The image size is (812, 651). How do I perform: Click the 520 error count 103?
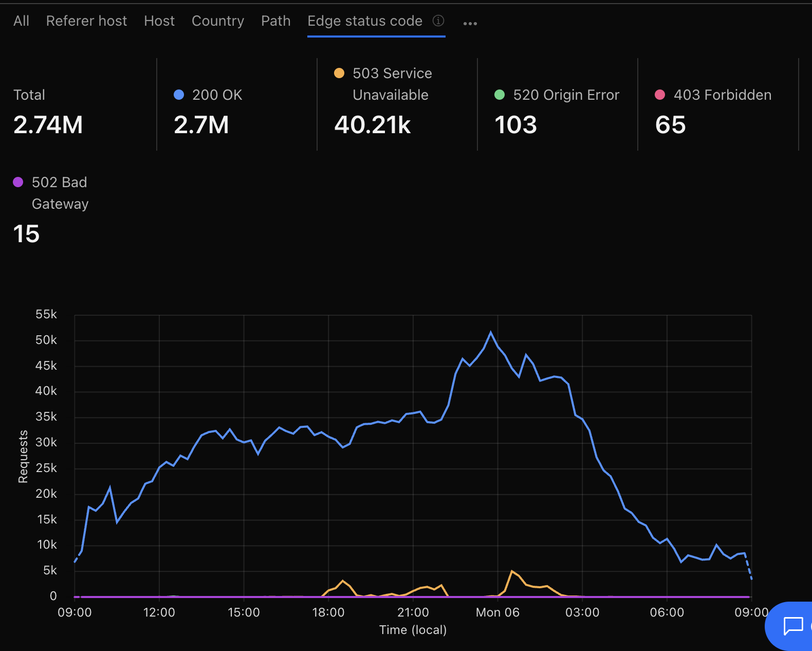tap(516, 125)
